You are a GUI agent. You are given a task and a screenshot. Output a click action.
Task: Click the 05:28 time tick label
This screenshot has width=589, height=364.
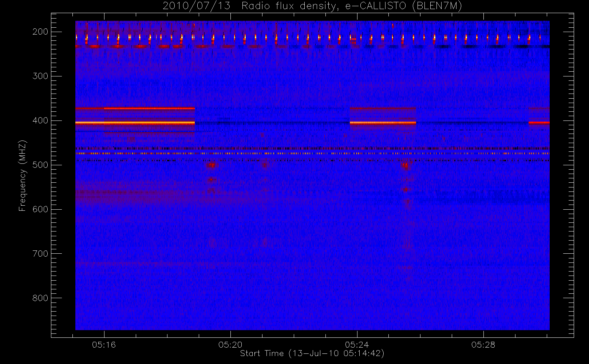point(483,344)
